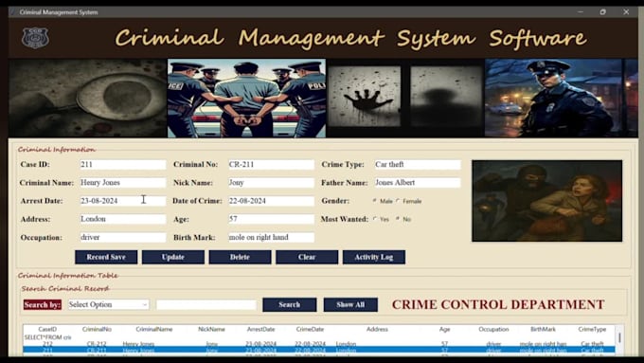The height and width of the screenshot is (363, 644).
Task: Click the Criminal No input field
Action: (271, 164)
